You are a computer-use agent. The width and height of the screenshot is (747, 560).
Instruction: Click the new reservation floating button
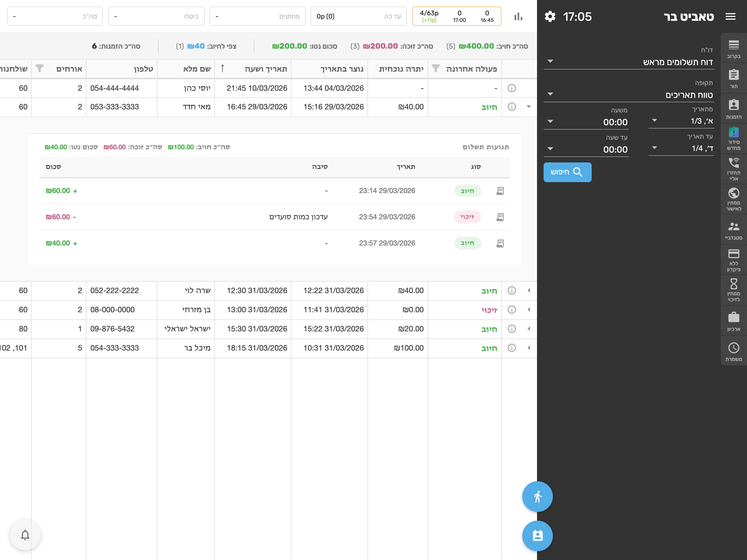pos(537,536)
